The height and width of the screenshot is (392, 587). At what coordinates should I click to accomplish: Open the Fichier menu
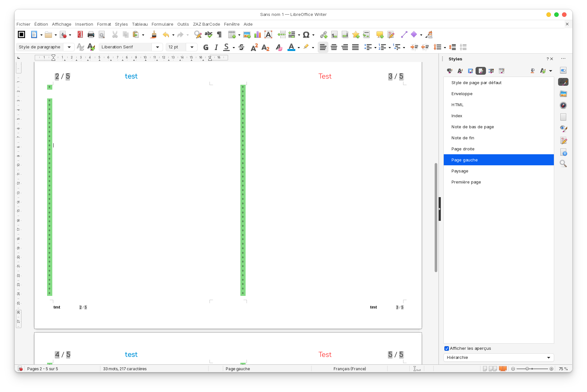tap(23, 24)
